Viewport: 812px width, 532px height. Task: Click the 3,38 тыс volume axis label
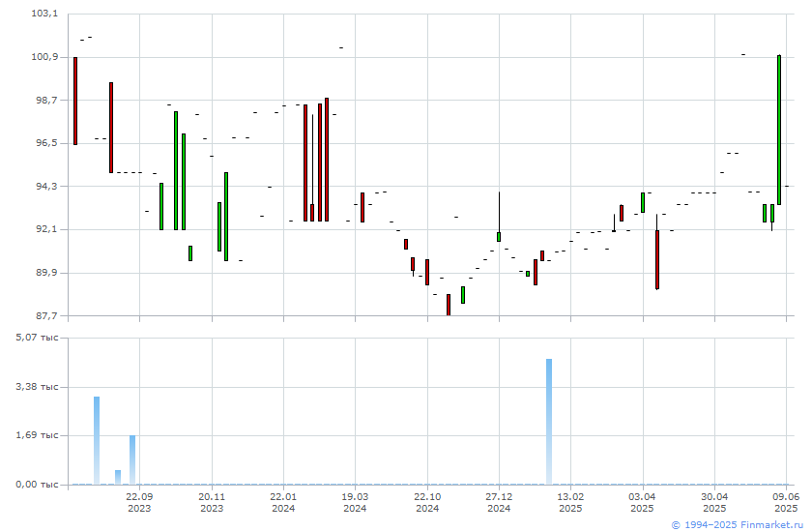coord(37,387)
